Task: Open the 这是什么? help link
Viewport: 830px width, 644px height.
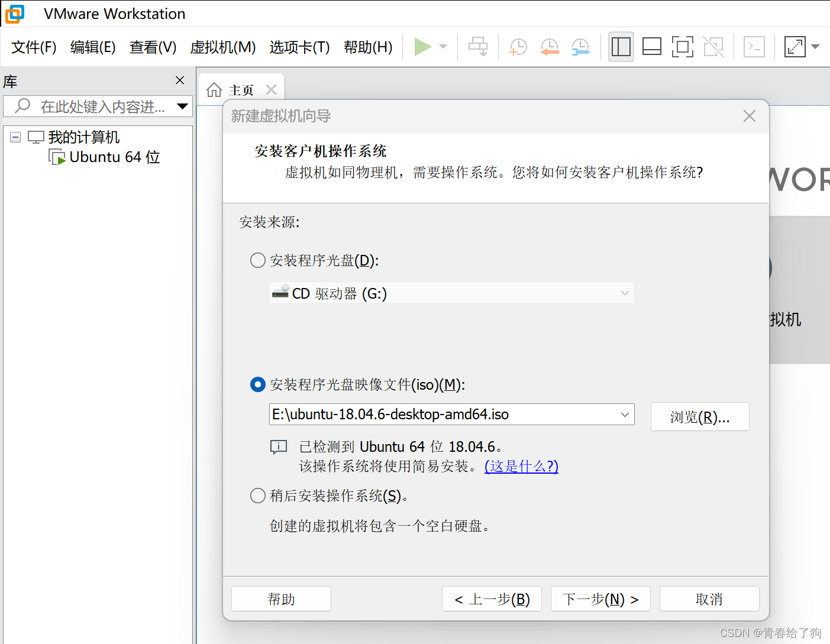Action: tap(521, 467)
